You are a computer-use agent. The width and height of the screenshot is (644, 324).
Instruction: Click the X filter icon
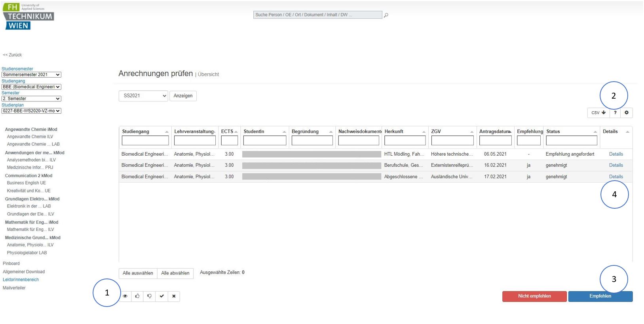(x=174, y=296)
